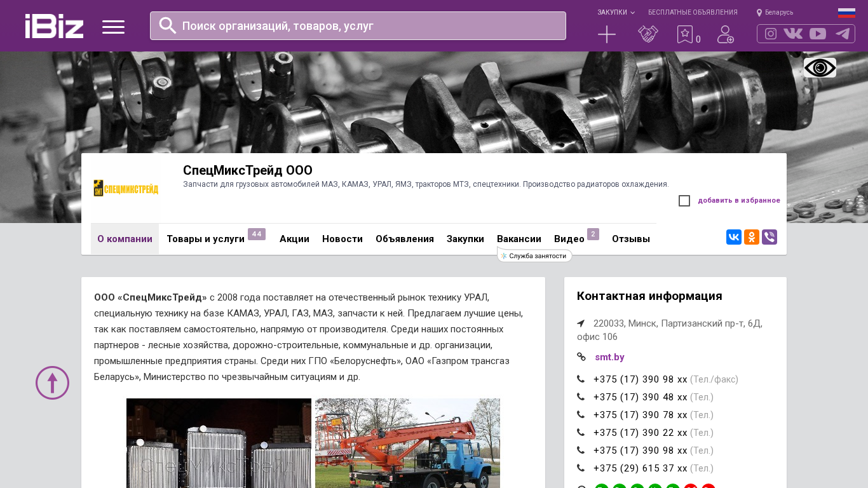Image resolution: width=868 pixels, height=488 pixels.
Task: Expand the ЗАКУПКИ dropdown
Action: click(616, 13)
